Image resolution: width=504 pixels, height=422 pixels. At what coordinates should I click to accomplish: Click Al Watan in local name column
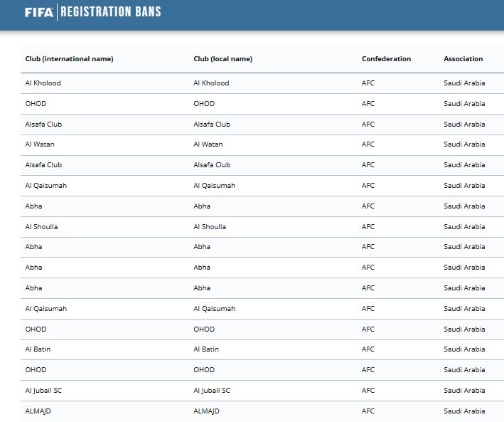coord(208,144)
